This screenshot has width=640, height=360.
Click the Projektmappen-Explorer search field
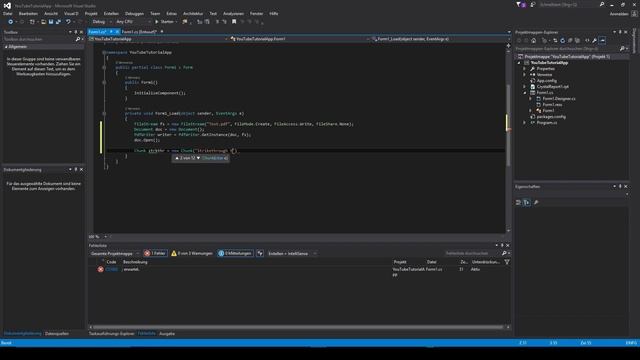[567, 49]
